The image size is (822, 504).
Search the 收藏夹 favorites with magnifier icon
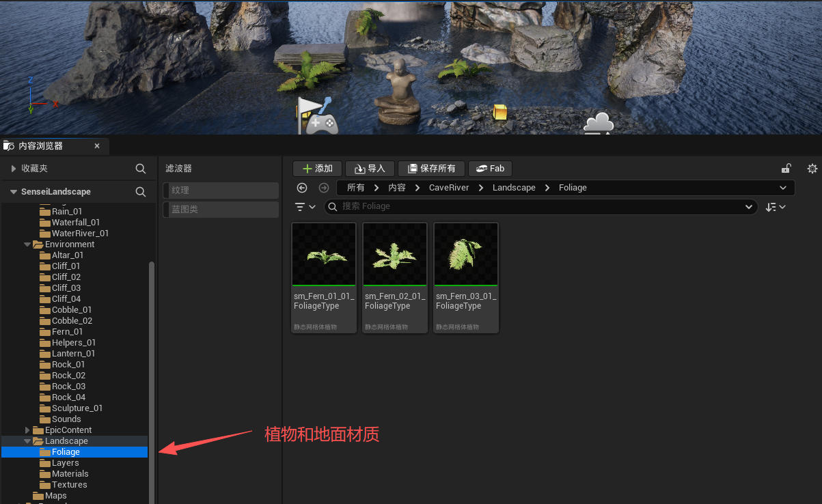pyautogui.click(x=141, y=168)
